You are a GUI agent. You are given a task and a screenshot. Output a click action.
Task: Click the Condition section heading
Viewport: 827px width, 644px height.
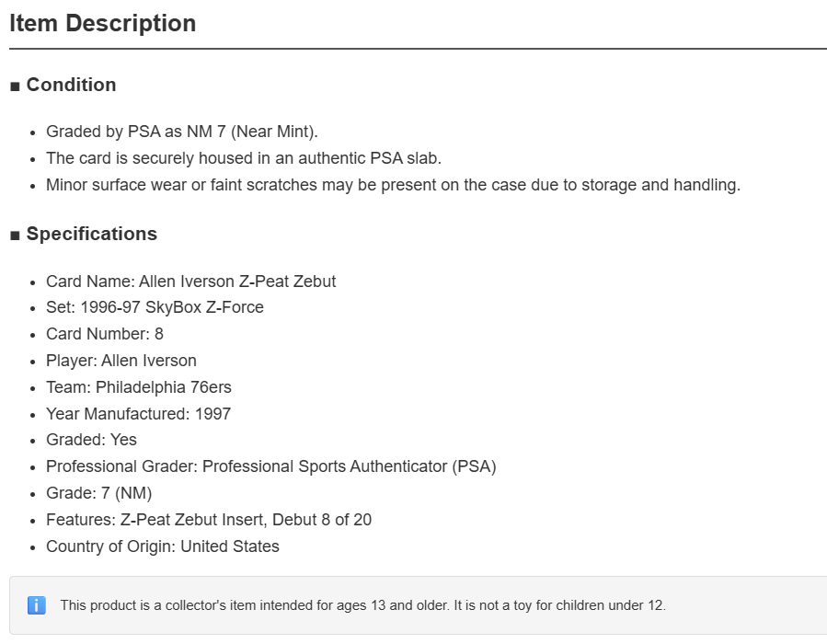(71, 85)
